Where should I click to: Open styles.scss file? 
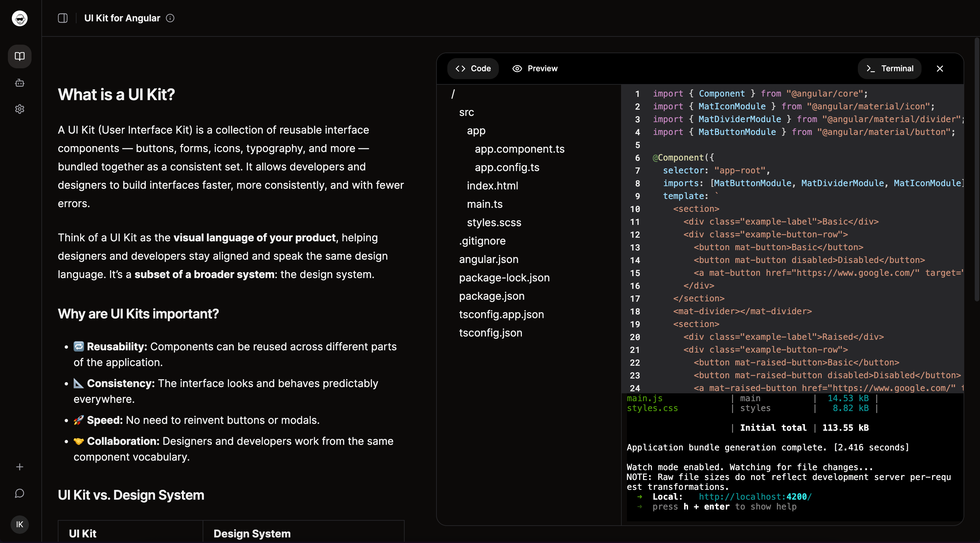494,223
